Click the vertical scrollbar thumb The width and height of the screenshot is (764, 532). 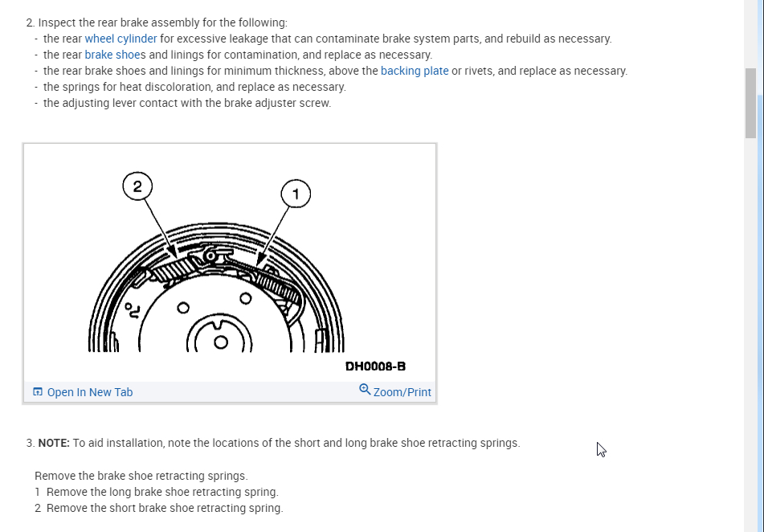(750, 103)
